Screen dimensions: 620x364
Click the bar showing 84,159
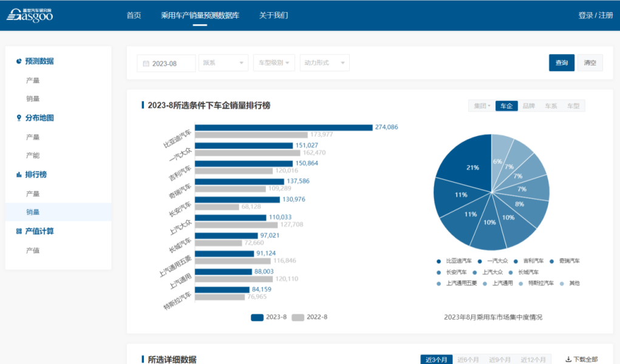[222, 290]
